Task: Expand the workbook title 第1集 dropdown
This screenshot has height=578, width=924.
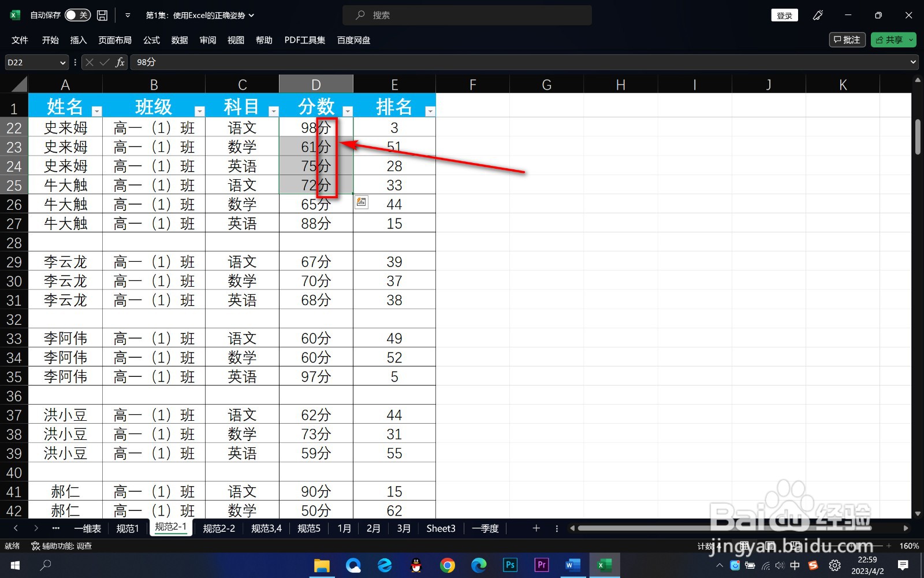Action: [252, 16]
